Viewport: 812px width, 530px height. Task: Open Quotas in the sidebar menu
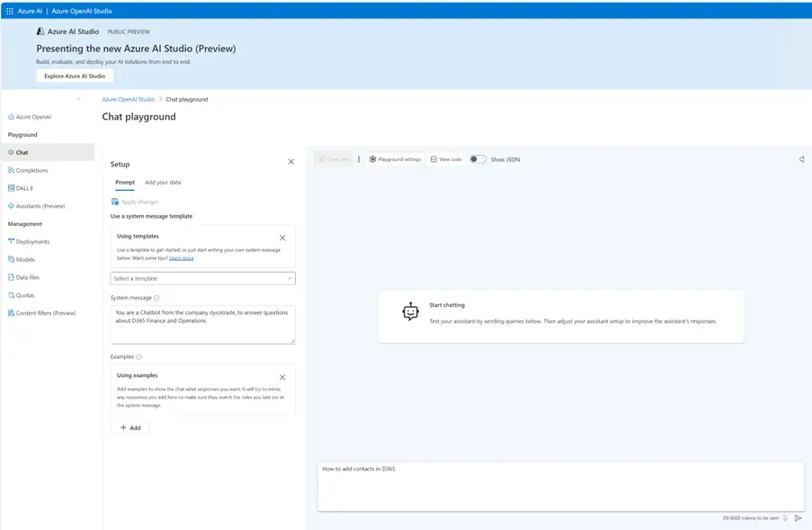[x=25, y=295]
